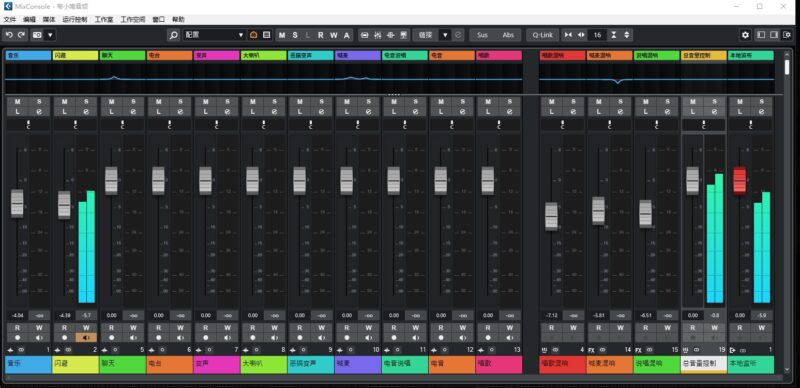Click the phase invert icon on 音乐 channel
Screen dimensions: 800x388
pos(39,112)
